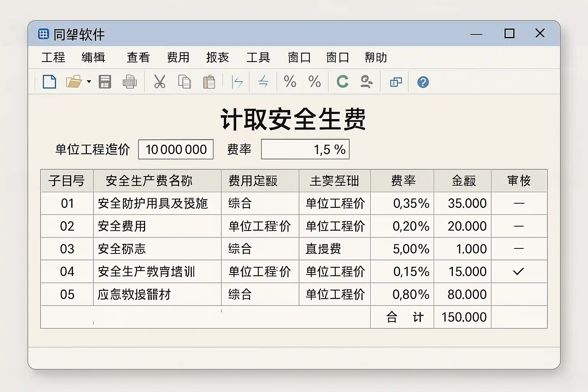This screenshot has width=588, height=392.
Task: Save the file with floppy disk icon
Action: pos(105,82)
